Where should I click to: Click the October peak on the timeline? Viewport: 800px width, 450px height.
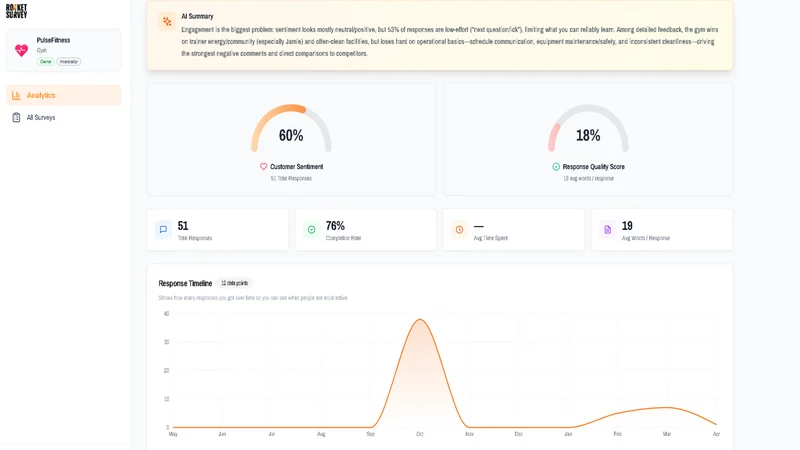pyautogui.click(x=420, y=320)
